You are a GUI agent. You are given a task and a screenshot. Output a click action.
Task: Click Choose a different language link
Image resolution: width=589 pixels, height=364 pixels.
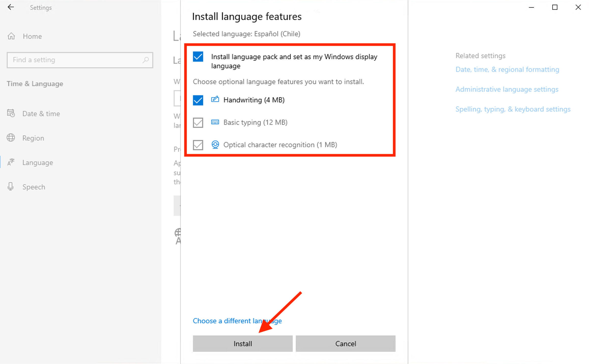[238, 321]
